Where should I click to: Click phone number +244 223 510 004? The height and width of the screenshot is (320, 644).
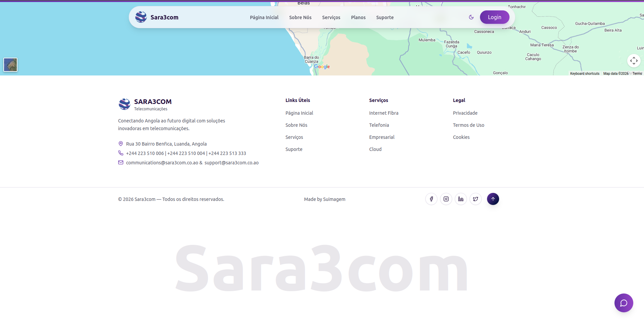click(x=186, y=153)
